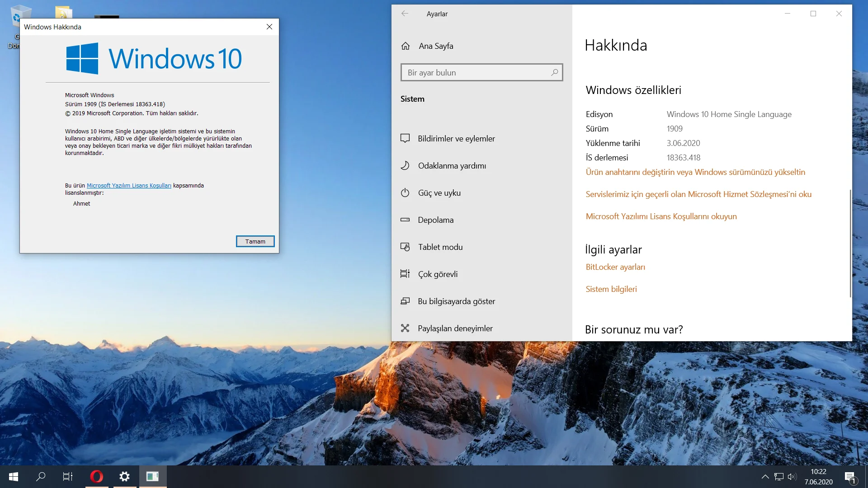The image size is (868, 488).
Task: Click the Bir ayar bulun search box
Action: pyautogui.click(x=481, y=72)
